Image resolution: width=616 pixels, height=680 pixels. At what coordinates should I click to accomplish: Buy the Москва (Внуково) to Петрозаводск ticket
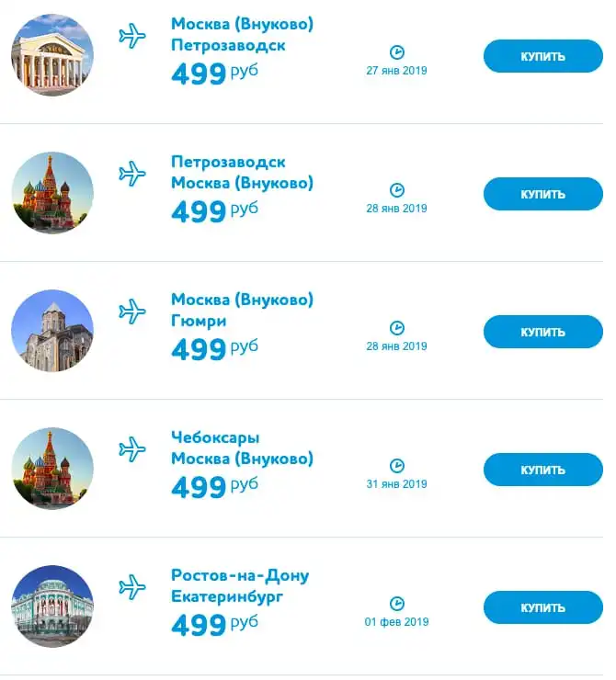point(543,56)
